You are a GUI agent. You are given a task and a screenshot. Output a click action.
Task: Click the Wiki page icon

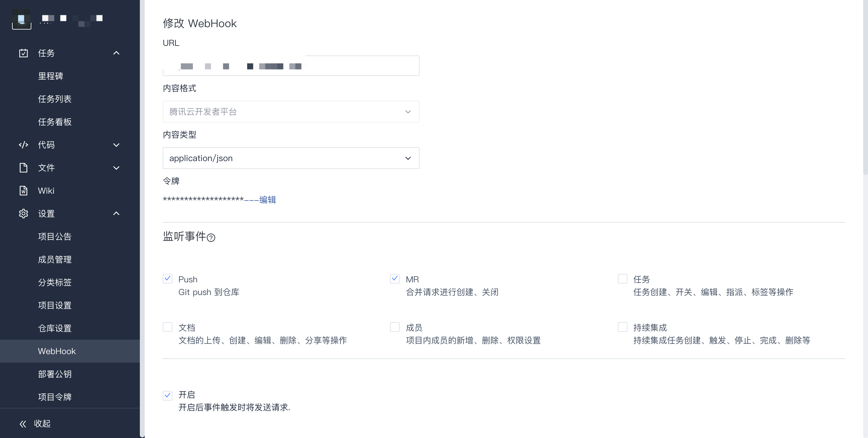pos(23,191)
